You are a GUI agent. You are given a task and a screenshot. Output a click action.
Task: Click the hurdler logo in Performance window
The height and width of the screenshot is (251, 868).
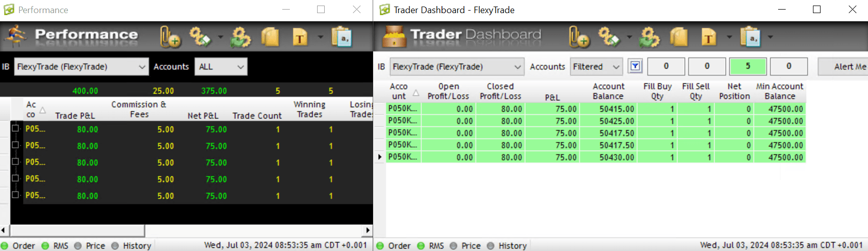15,36
